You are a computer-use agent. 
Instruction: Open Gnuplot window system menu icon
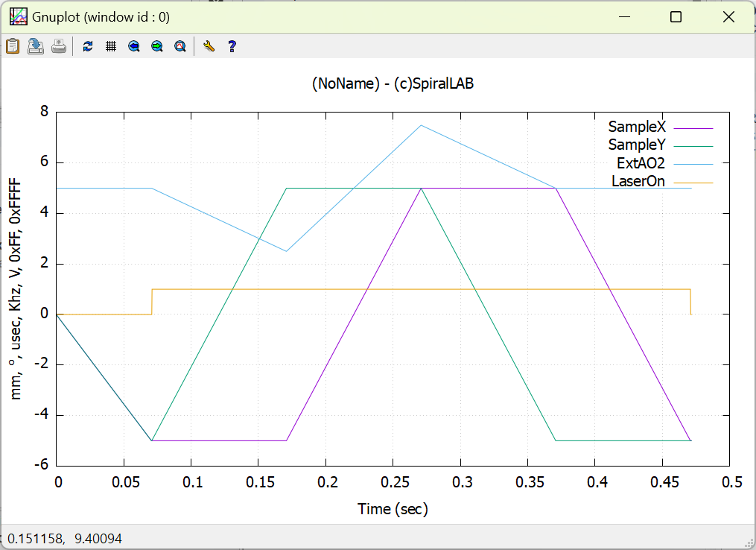pos(19,17)
